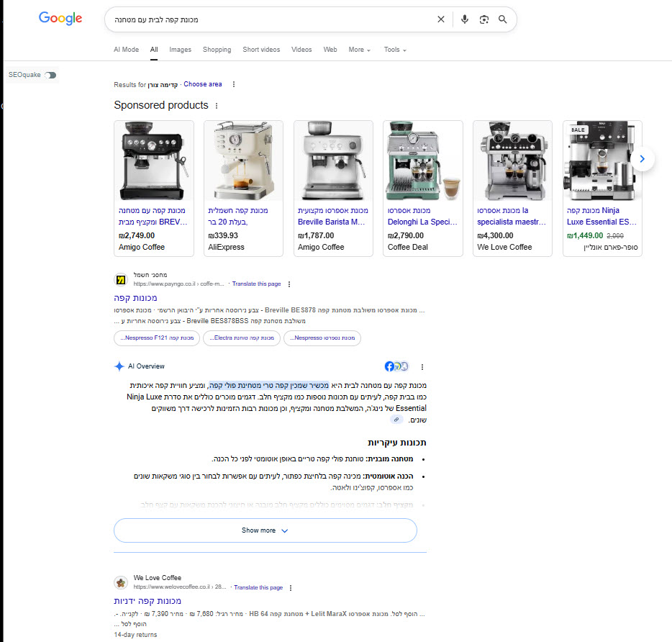The width and height of the screenshot is (672, 642).
Task: Click Translate this page for the payngo result
Action: [256, 284]
